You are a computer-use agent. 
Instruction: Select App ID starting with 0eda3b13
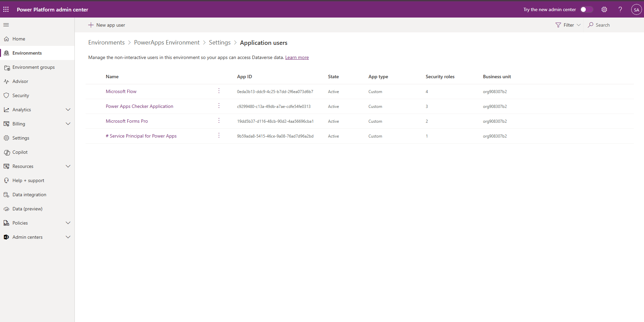[x=275, y=92]
